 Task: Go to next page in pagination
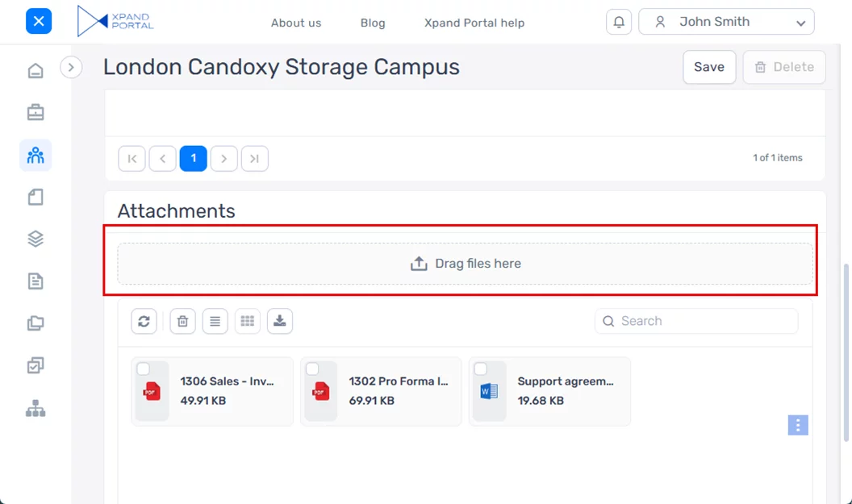224,158
